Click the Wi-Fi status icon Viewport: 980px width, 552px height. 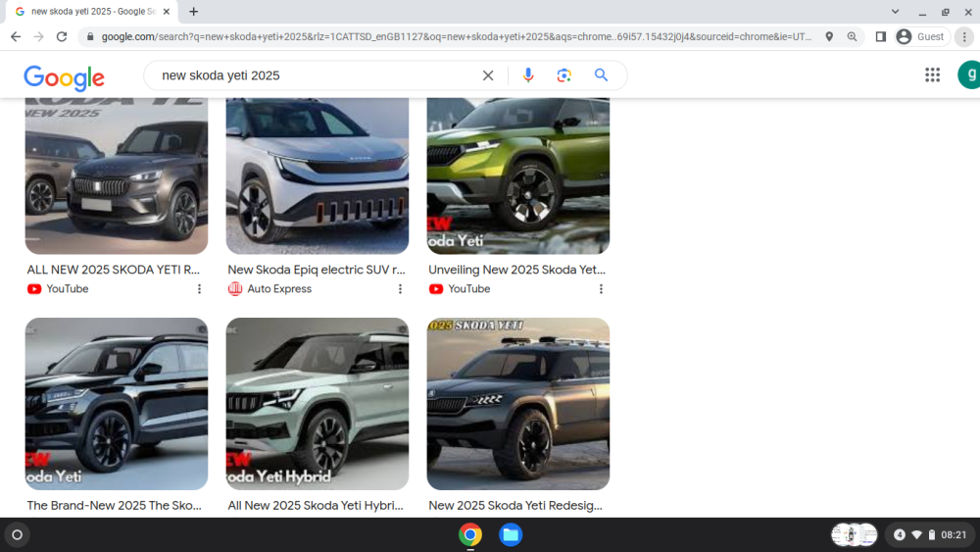(917, 534)
